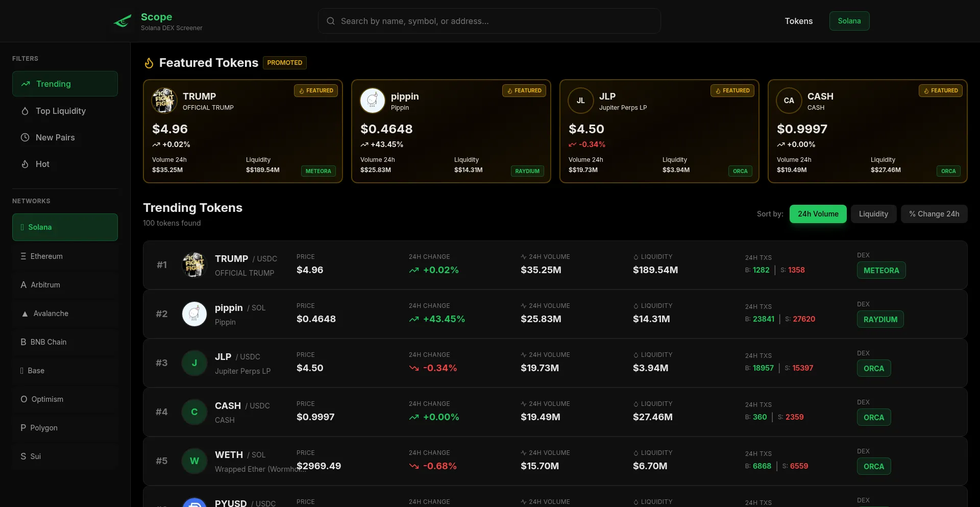Switch network to Ethereum

pos(65,256)
